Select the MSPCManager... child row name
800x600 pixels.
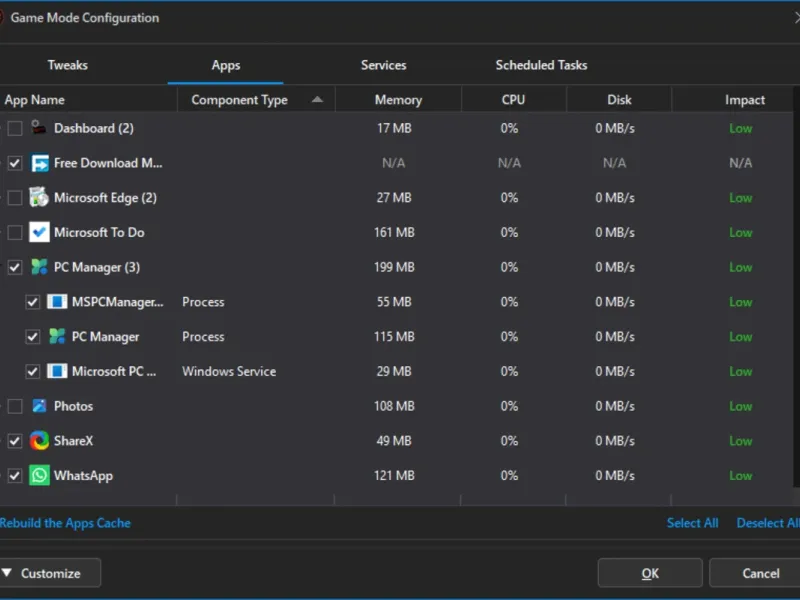click(118, 302)
